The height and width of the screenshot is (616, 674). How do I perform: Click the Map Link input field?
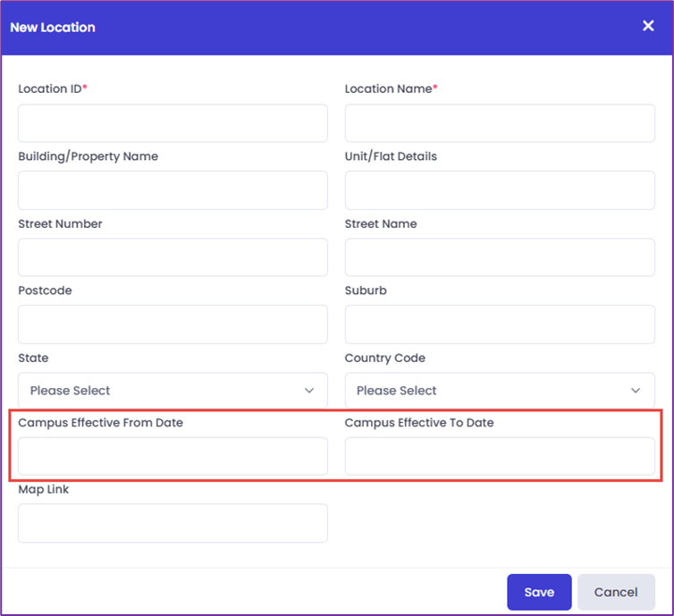pyautogui.click(x=173, y=523)
